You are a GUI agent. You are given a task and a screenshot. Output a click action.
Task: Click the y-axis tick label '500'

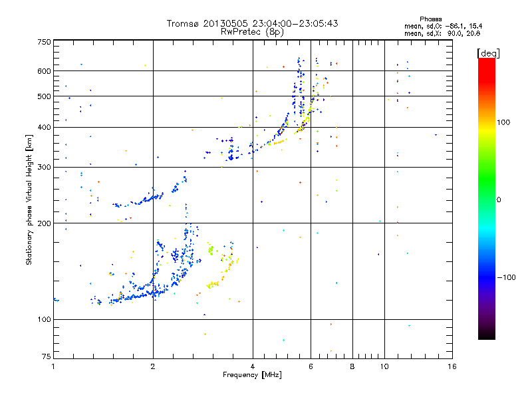point(44,96)
